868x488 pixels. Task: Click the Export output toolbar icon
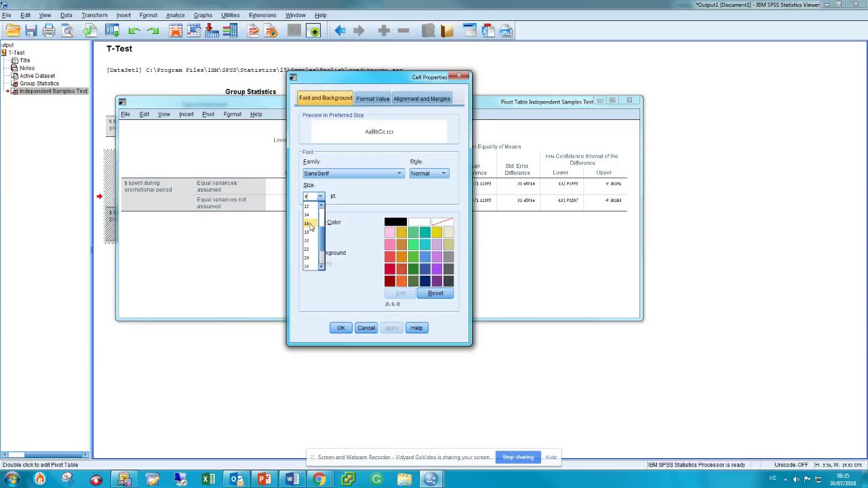(x=90, y=30)
